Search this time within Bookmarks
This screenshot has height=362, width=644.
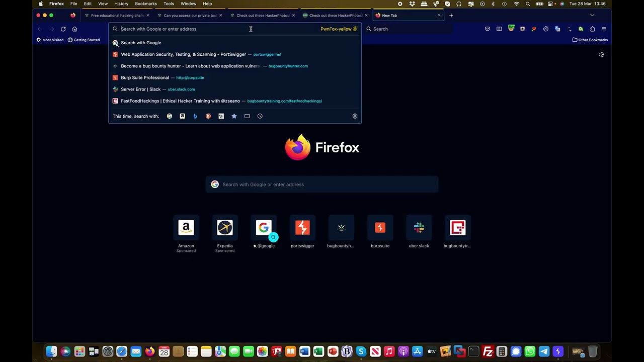pyautogui.click(x=234, y=116)
